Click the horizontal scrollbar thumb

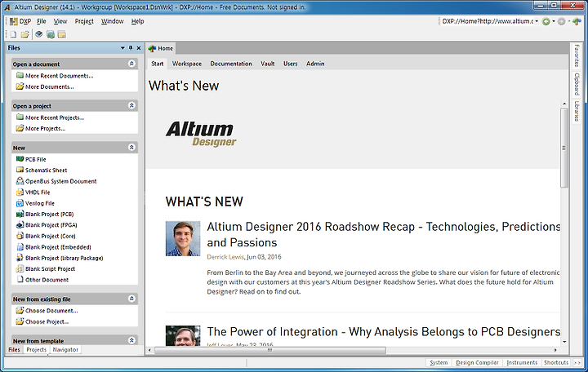(x=270, y=350)
